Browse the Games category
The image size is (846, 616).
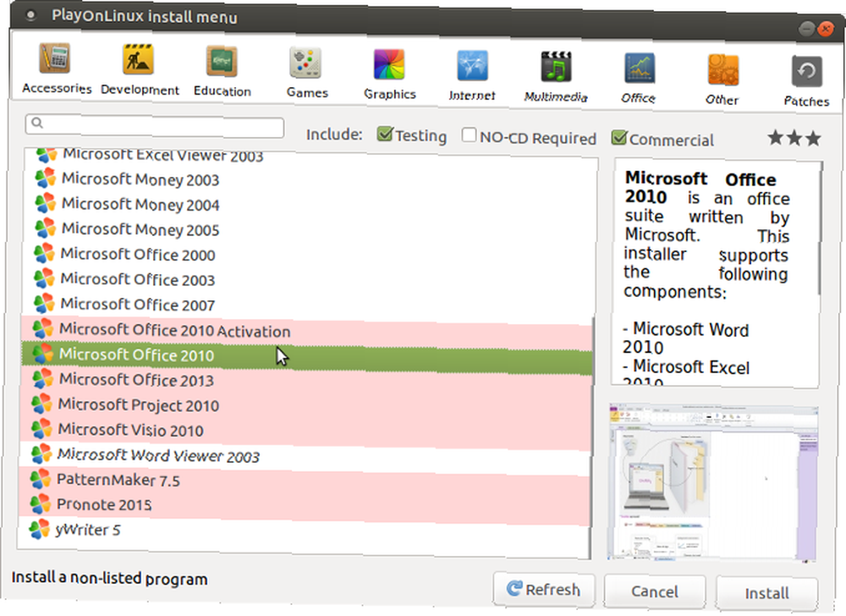point(306,74)
